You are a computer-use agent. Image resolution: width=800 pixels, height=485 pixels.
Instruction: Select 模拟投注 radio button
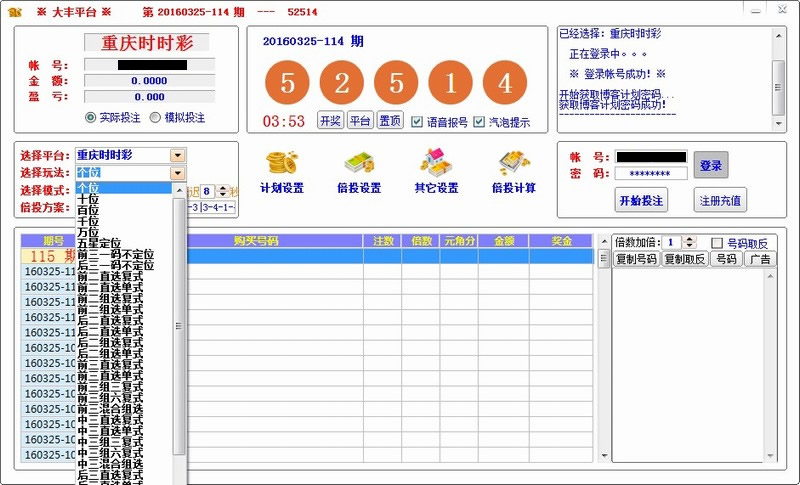pyautogui.click(x=155, y=118)
